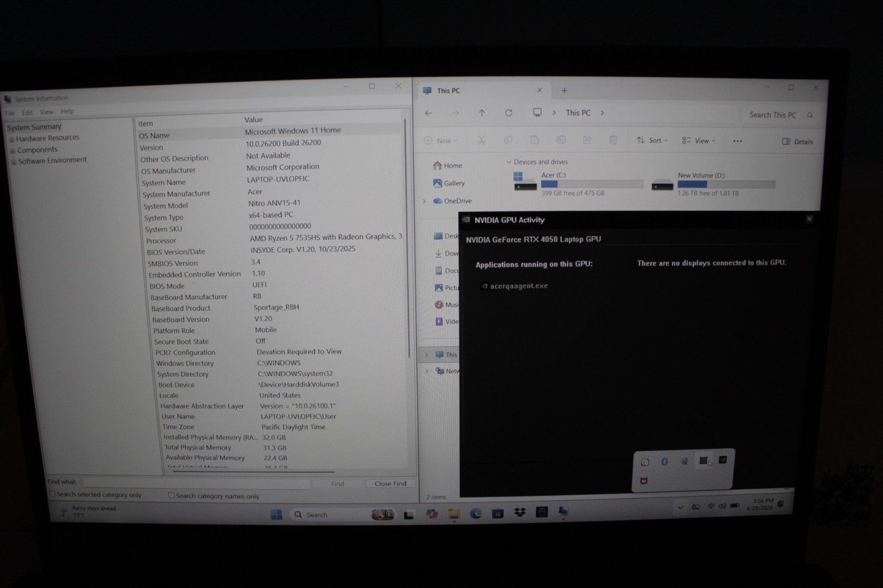Open the View menu in System Information

tap(46, 112)
